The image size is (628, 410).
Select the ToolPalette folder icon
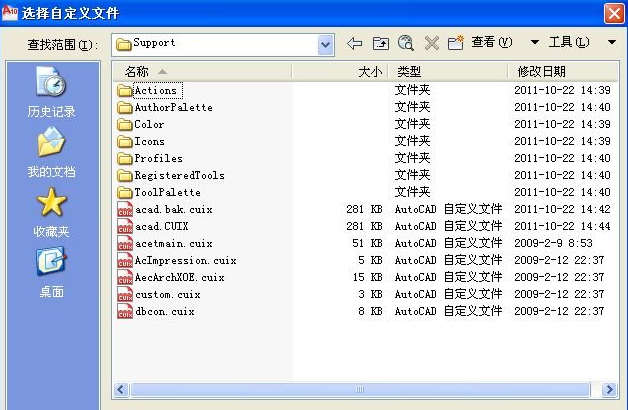[x=125, y=193]
